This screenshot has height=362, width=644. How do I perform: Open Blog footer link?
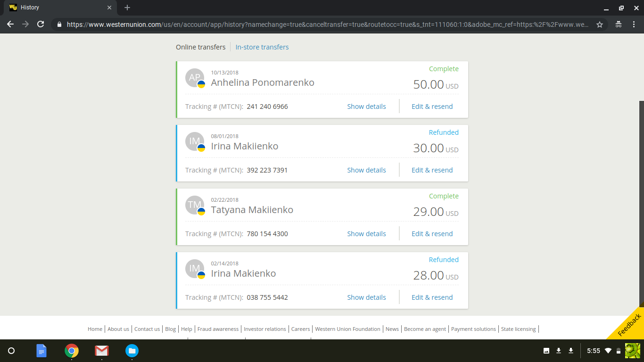[171, 329]
